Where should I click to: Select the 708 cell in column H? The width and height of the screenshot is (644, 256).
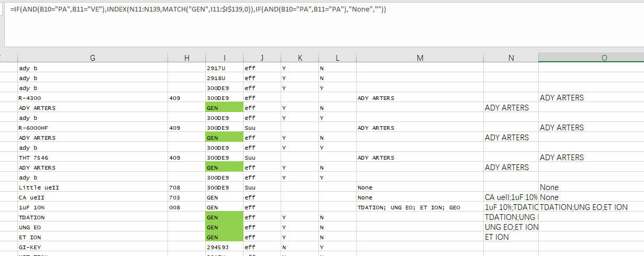(x=187, y=187)
